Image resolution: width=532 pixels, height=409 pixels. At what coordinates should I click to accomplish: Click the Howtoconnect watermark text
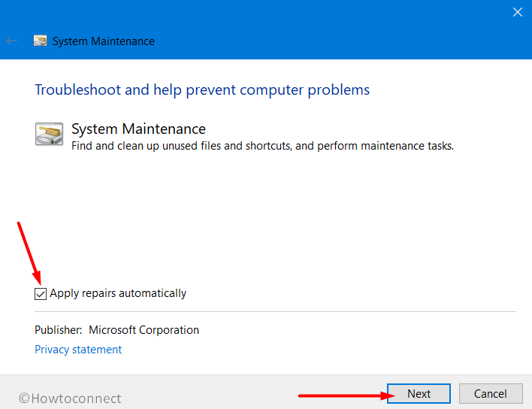[70, 398]
